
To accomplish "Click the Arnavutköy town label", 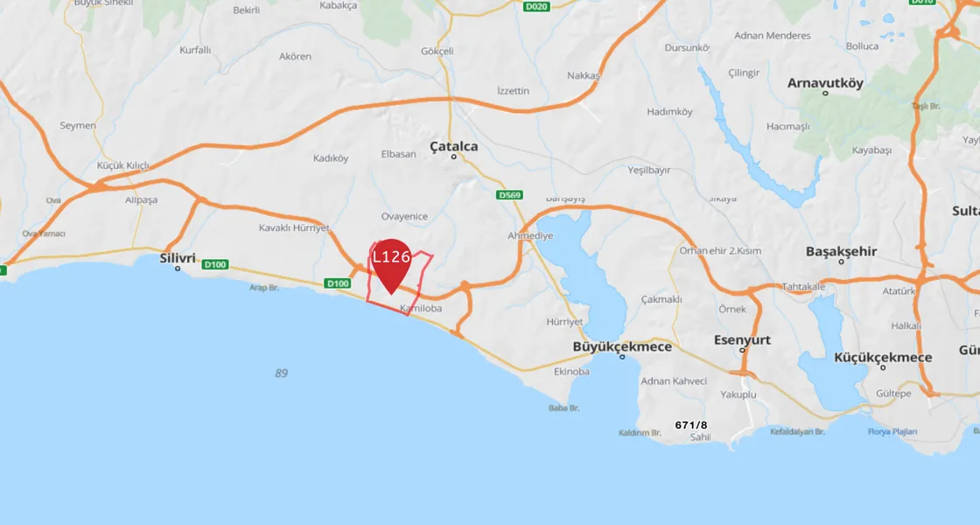I will point(825,82).
